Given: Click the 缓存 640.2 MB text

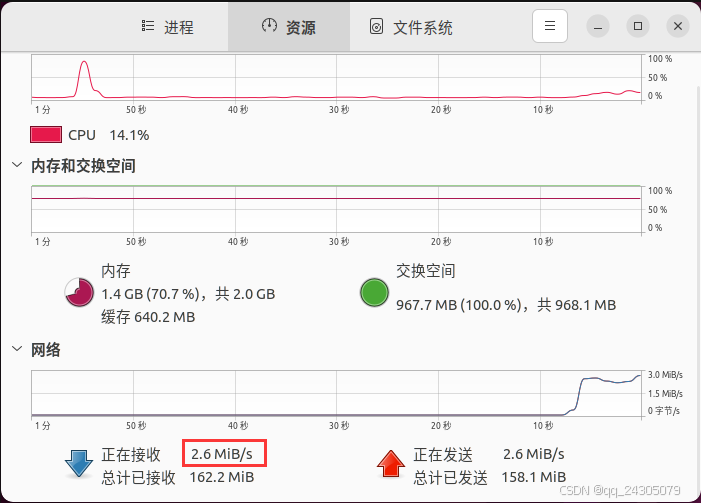Looking at the screenshot, I should tap(148, 317).
